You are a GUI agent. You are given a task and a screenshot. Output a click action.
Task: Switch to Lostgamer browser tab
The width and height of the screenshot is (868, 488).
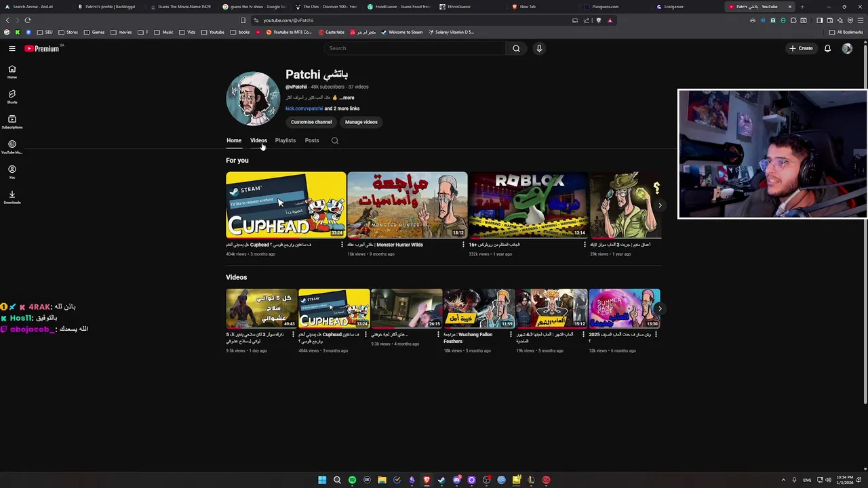coord(685,7)
